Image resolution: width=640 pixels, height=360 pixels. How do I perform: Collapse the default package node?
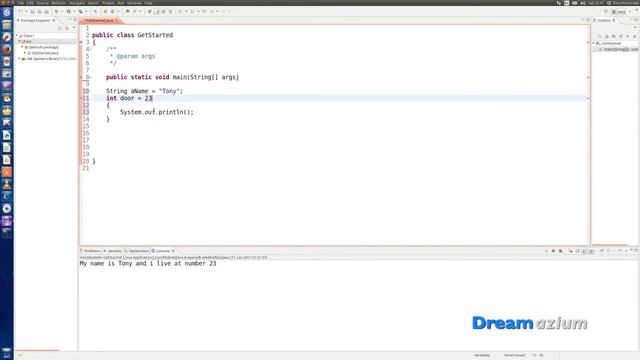[22, 47]
